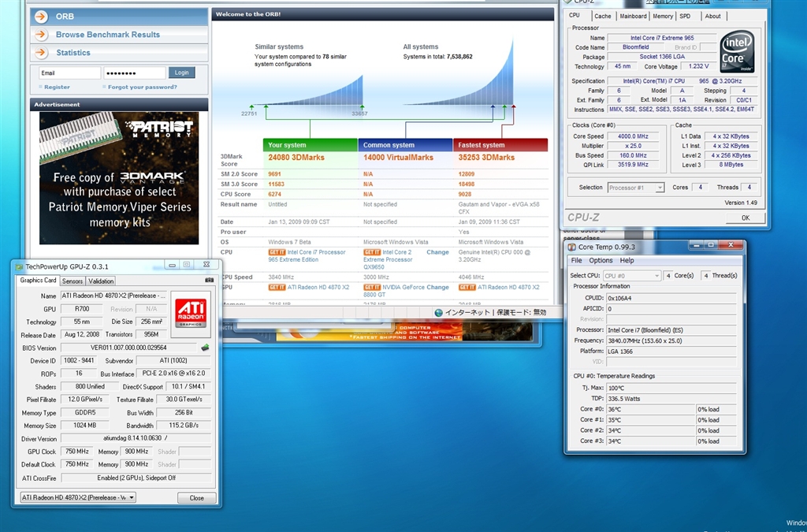Open the Mainboard tab in CPU-Z

click(x=633, y=16)
